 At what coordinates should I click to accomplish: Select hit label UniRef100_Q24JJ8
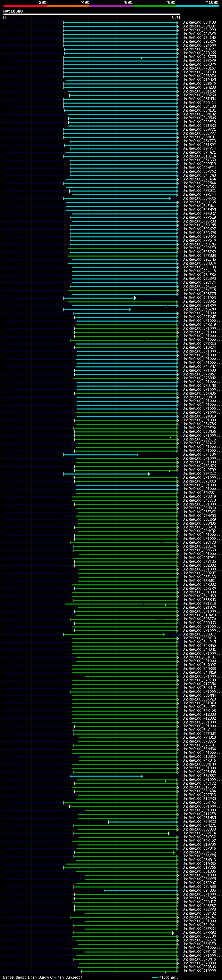(199, 271)
